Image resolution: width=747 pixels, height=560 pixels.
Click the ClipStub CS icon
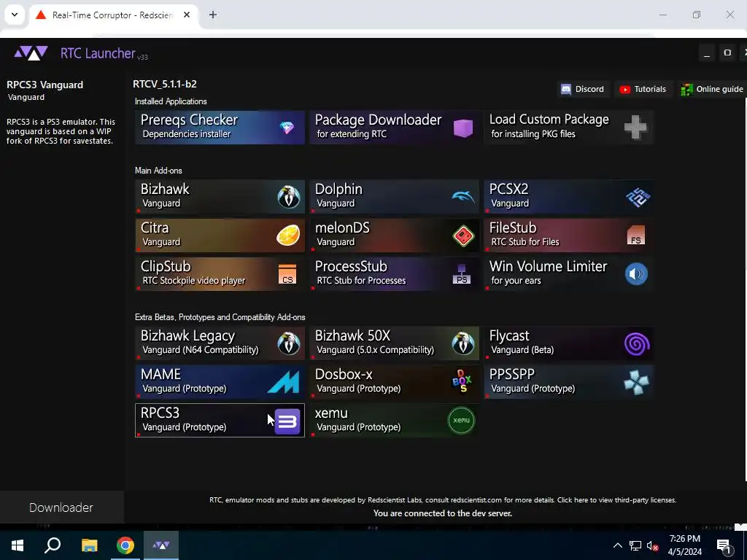pos(287,274)
